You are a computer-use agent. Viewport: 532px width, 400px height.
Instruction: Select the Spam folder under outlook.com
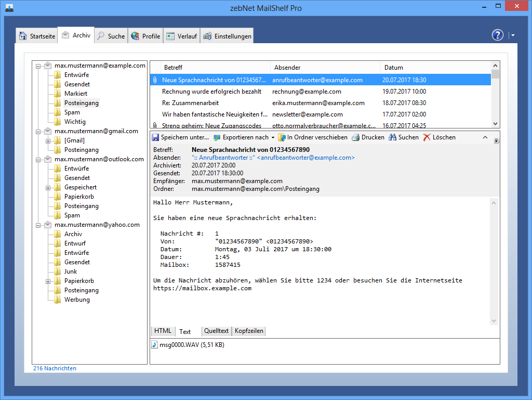[72, 215]
